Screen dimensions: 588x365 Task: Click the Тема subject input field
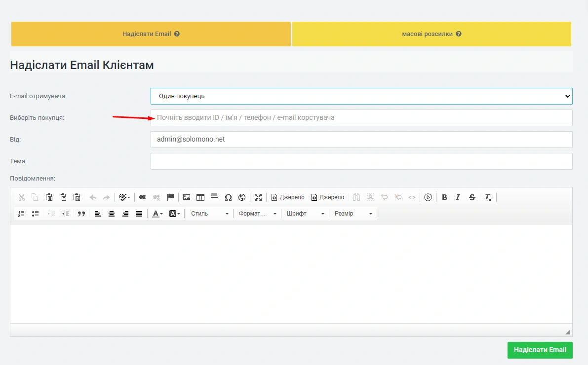(x=361, y=161)
